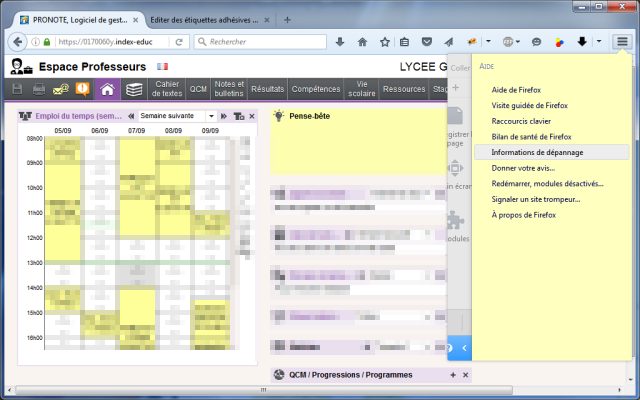Click the Firefox home button in toolbar
Image resolution: width=640 pixels, height=400 pixels.
[x=362, y=42]
